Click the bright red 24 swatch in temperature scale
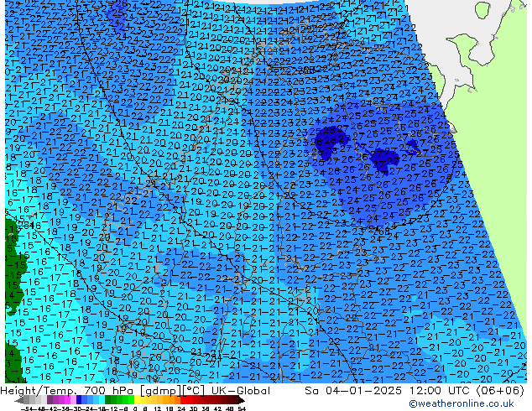Image resolution: width=532 pixels, height=411 pixels. (183, 400)
